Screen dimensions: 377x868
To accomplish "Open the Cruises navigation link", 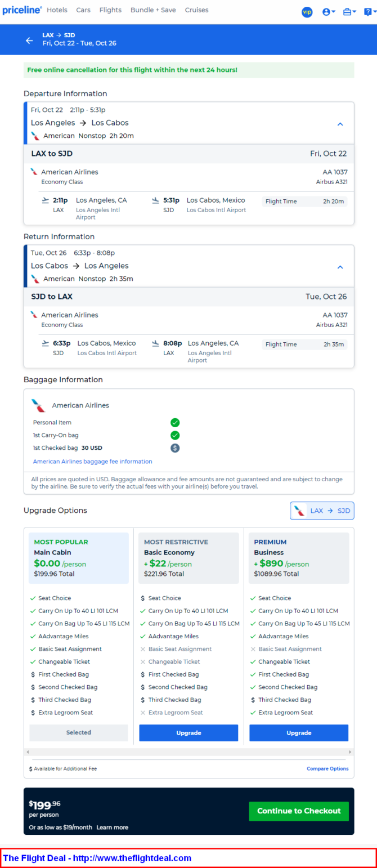I will 196,10.
